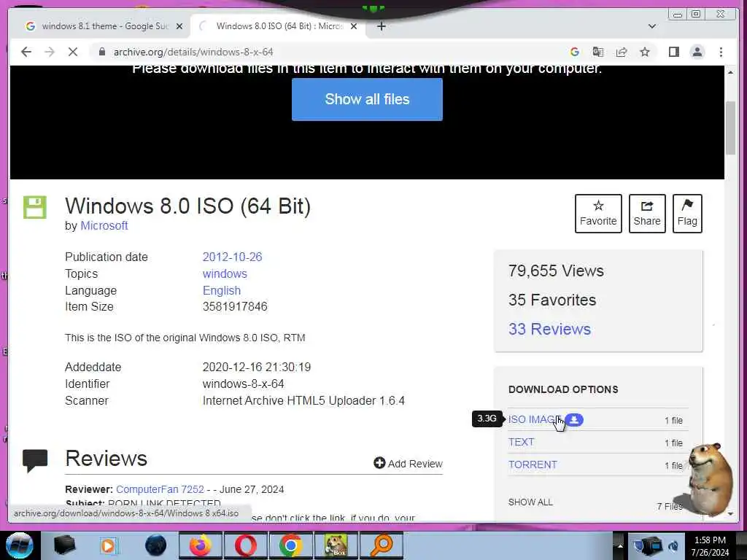The width and height of the screenshot is (747, 560).
Task: Go back with the browser back arrow
Action: click(26, 52)
